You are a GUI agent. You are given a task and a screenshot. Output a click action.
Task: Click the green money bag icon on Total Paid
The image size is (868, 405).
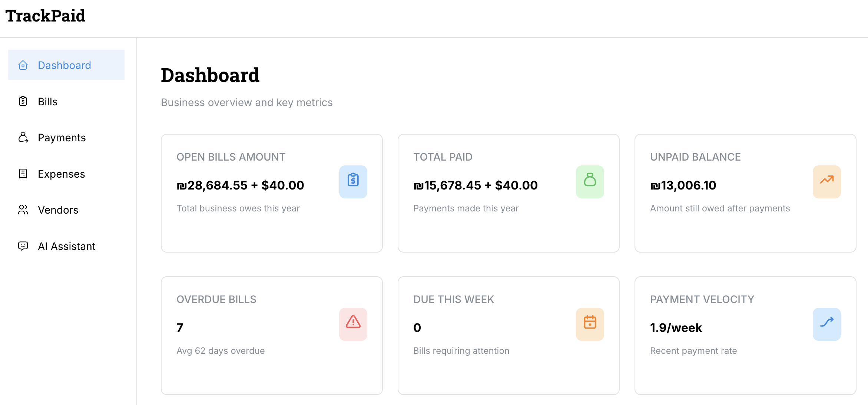[590, 181]
